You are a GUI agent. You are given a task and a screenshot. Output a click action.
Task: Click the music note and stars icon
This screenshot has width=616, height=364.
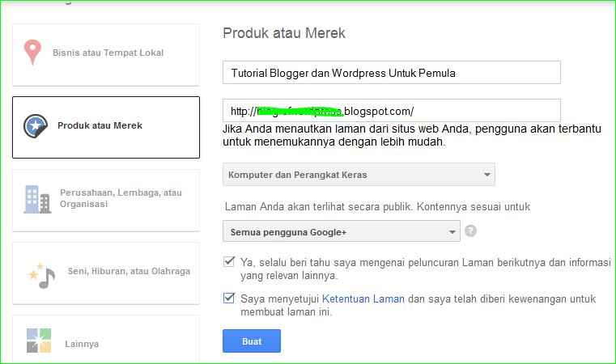point(41,276)
